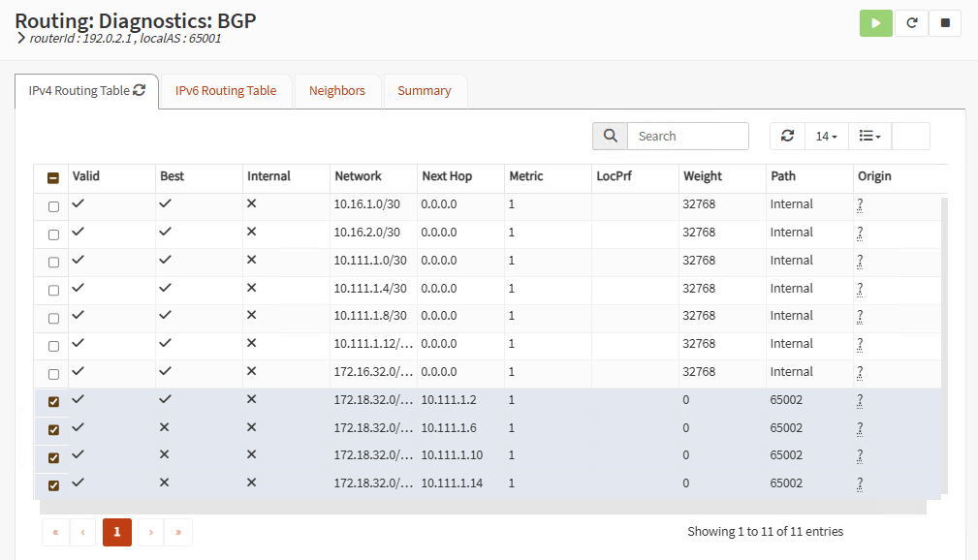Click the green start service play button
The width and height of the screenshot is (978, 560).
pos(875,24)
